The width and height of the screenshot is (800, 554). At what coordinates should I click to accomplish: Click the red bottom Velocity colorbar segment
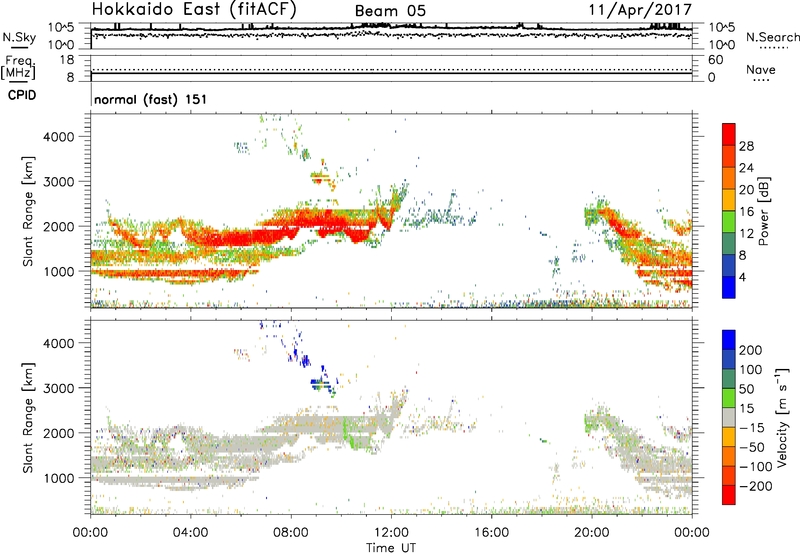point(729,495)
